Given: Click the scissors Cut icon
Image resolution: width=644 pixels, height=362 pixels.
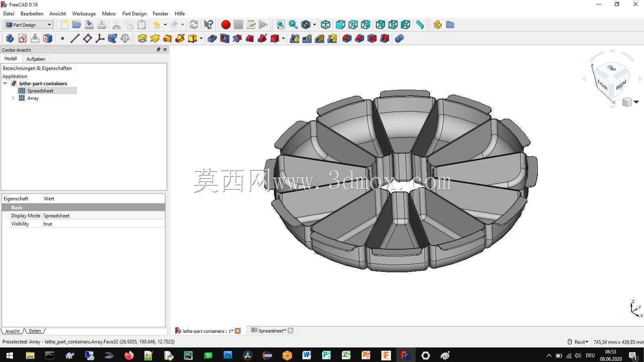Looking at the screenshot, I should [x=117, y=25].
